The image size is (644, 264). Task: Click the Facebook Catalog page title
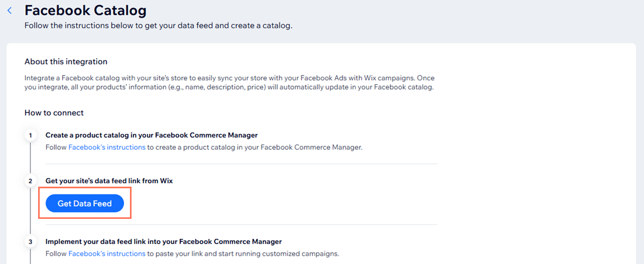pyautogui.click(x=85, y=11)
